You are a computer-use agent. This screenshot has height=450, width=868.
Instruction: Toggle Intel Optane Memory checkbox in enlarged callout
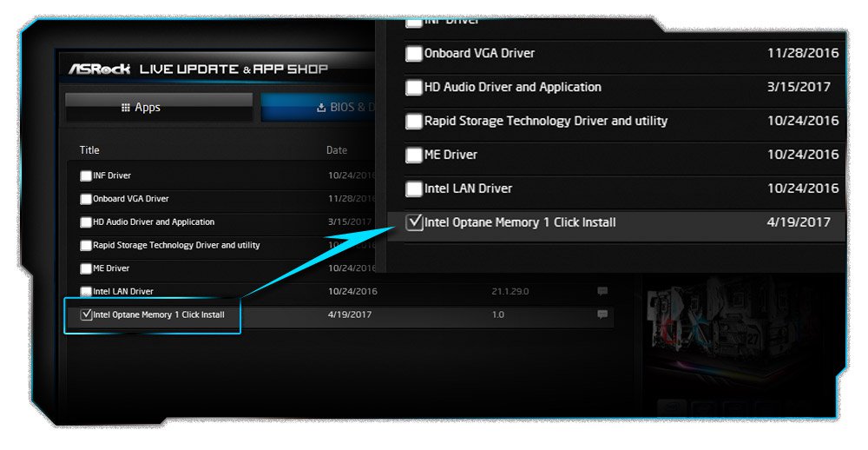[414, 222]
